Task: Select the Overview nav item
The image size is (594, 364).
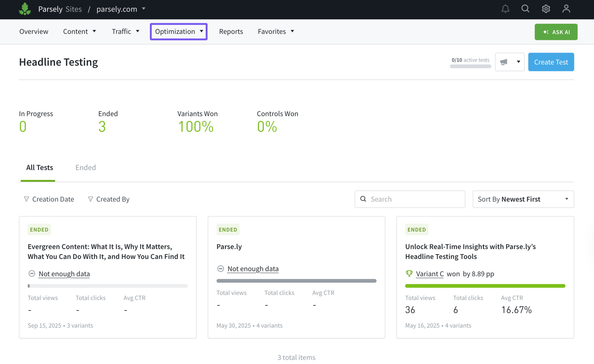Action: (x=34, y=32)
